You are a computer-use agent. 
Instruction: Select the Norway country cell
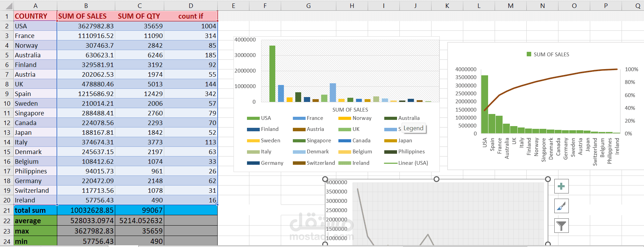click(35, 45)
